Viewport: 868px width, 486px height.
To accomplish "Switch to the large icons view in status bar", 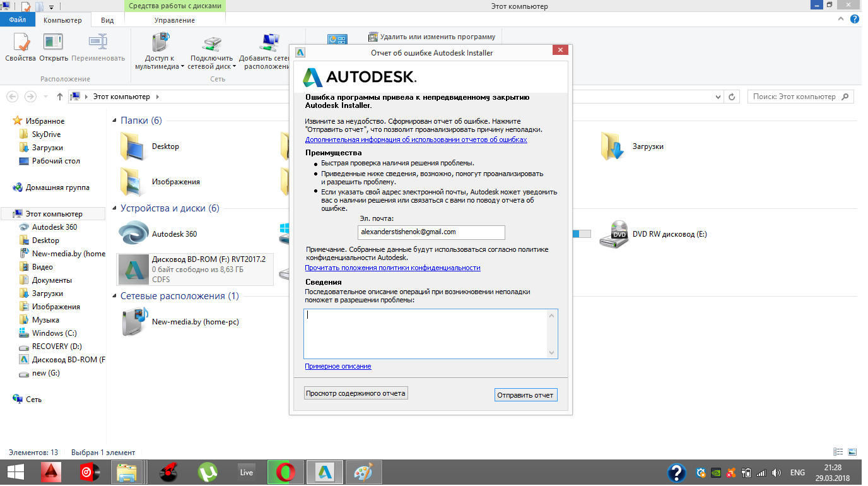I will click(852, 452).
